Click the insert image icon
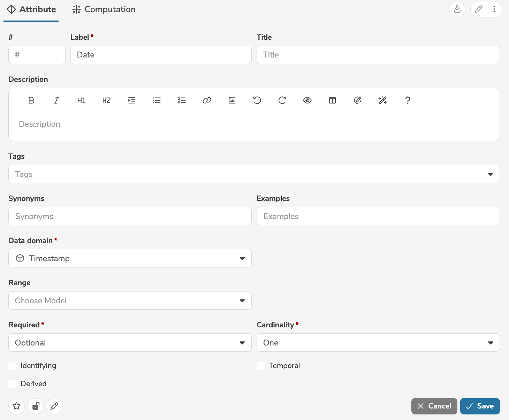 click(x=232, y=101)
